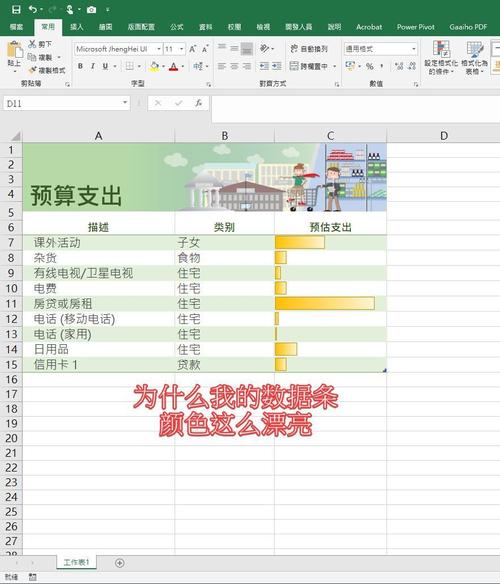Image resolution: width=500 pixels, height=584 pixels.
Task: Toggle Italic formatting
Action: (x=93, y=66)
